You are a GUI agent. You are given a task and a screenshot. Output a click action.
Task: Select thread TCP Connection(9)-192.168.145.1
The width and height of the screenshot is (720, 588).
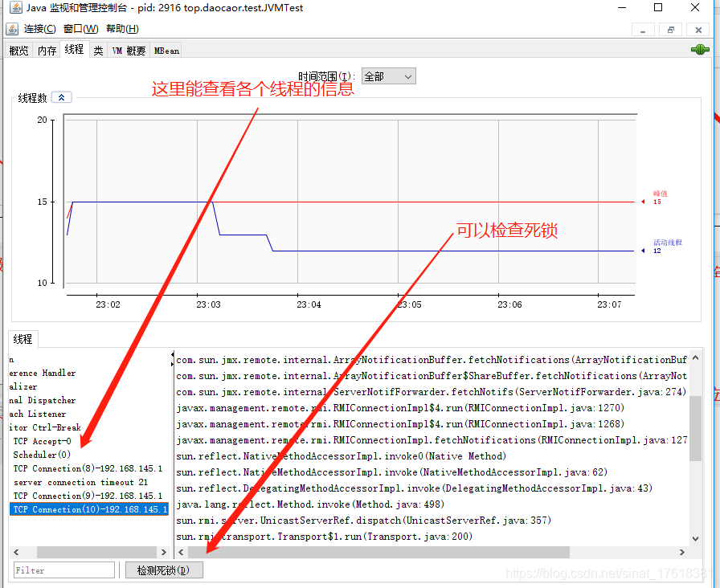coord(89,496)
